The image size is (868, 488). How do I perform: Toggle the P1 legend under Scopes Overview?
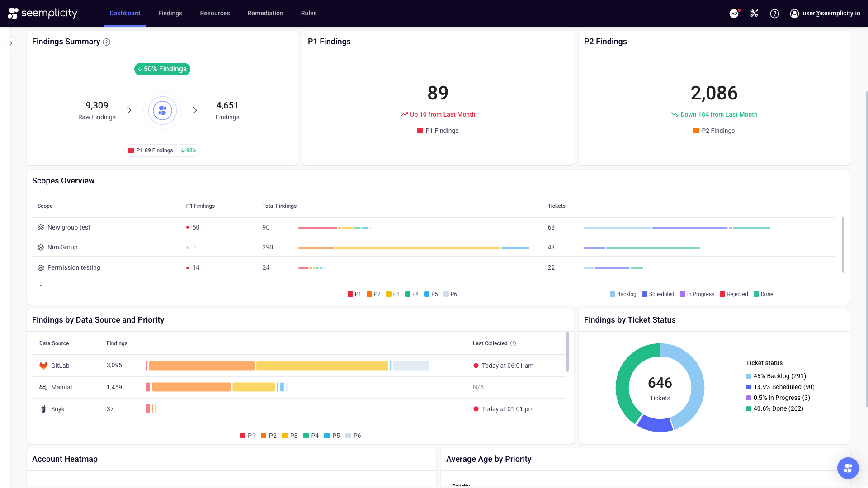click(x=354, y=294)
